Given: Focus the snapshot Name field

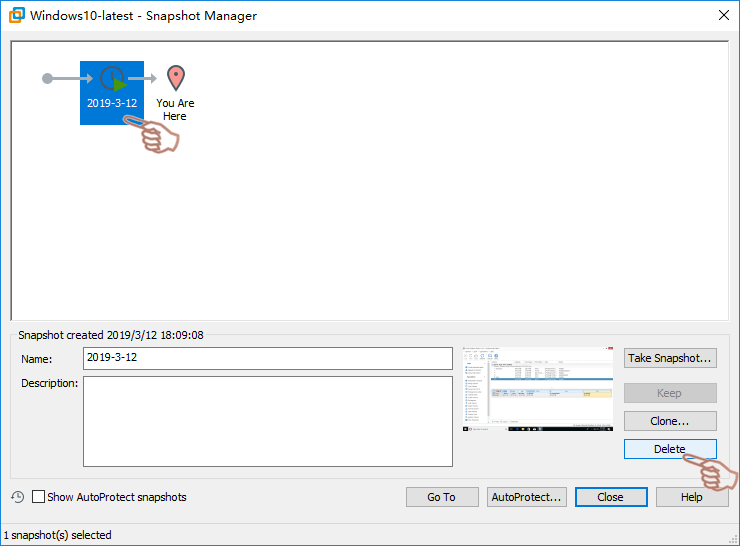Looking at the screenshot, I should point(267,358).
